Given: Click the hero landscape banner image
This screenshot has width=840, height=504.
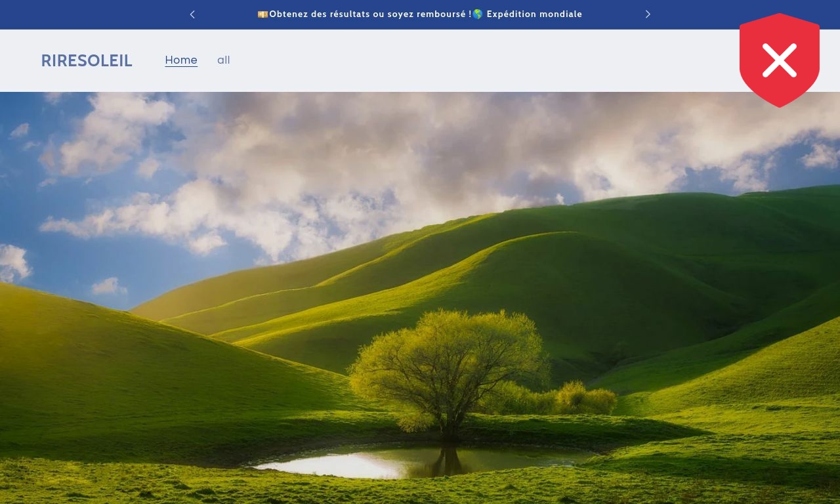Looking at the screenshot, I should click(420, 298).
